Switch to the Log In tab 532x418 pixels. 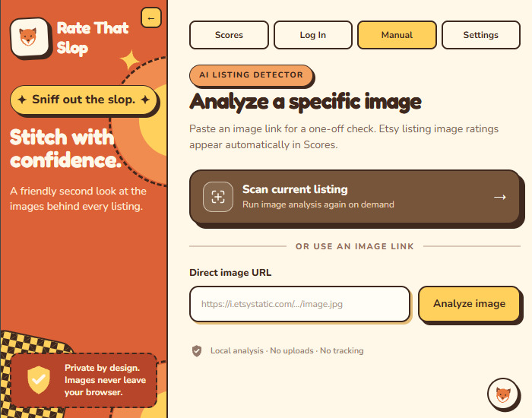(313, 35)
